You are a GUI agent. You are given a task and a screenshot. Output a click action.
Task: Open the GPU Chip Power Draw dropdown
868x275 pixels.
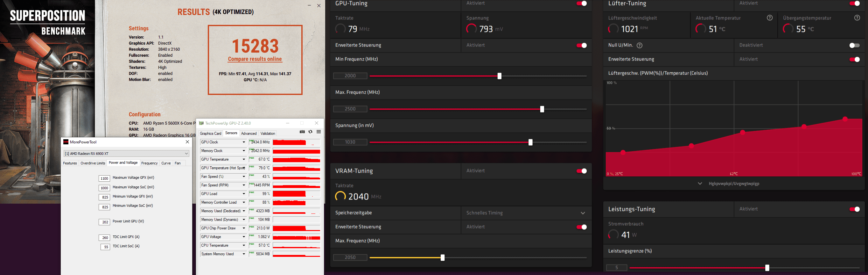click(x=244, y=228)
